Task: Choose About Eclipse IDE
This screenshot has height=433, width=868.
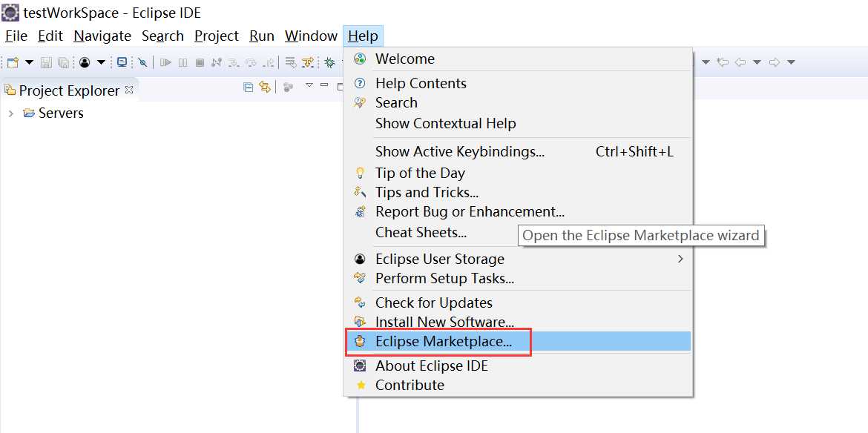Action: (518, 366)
